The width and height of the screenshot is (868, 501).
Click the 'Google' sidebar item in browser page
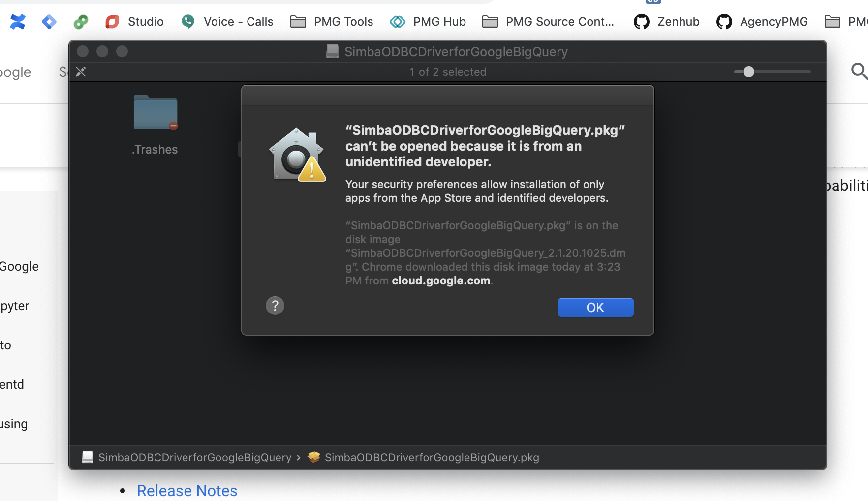coord(19,266)
